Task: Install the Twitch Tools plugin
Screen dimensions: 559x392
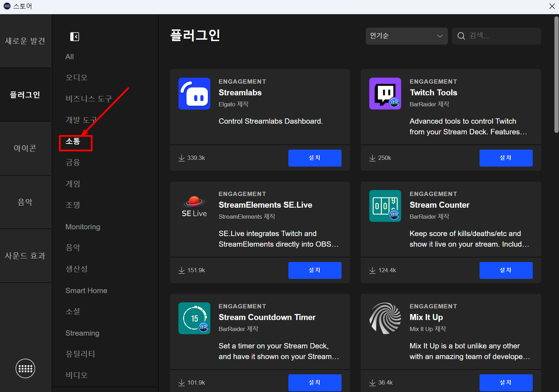Action: (x=506, y=158)
